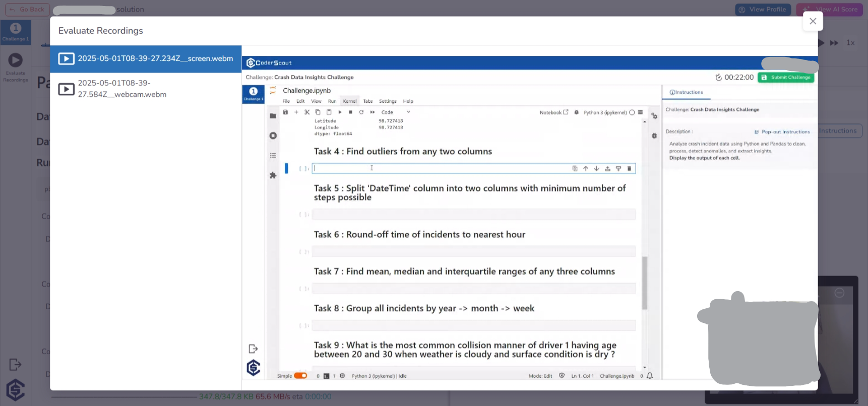Click the Submit Challenge button

coord(786,77)
